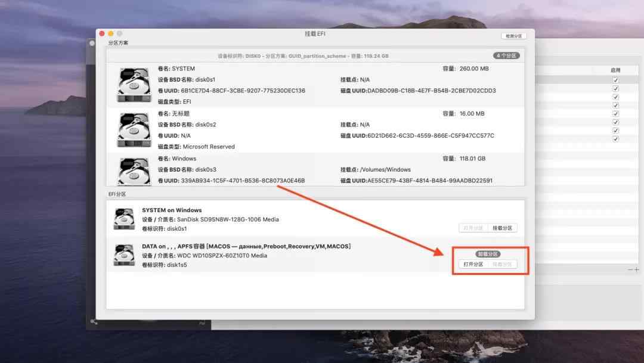
Task: Click the 卸载分区 badge for DATA
Action: point(488,254)
